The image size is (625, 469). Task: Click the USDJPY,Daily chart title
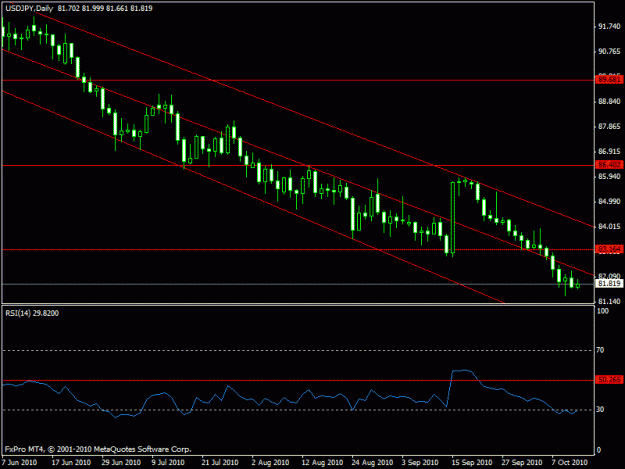tap(29, 8)
